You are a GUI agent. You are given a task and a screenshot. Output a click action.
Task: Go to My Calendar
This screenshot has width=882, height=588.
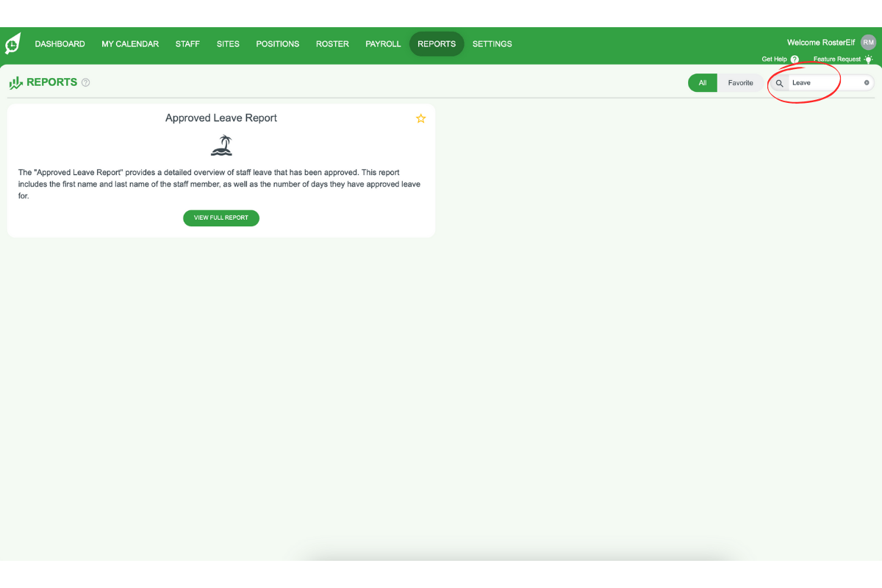coord(130,44)
